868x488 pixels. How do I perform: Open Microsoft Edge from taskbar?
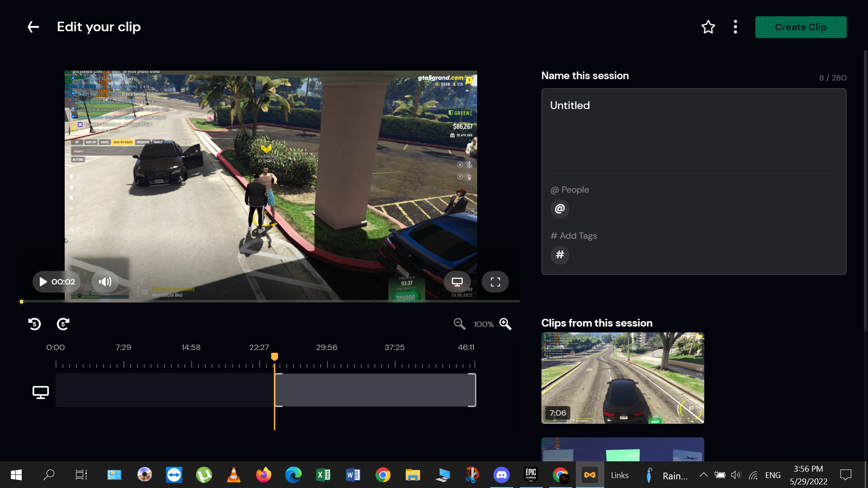coord(294,475)
